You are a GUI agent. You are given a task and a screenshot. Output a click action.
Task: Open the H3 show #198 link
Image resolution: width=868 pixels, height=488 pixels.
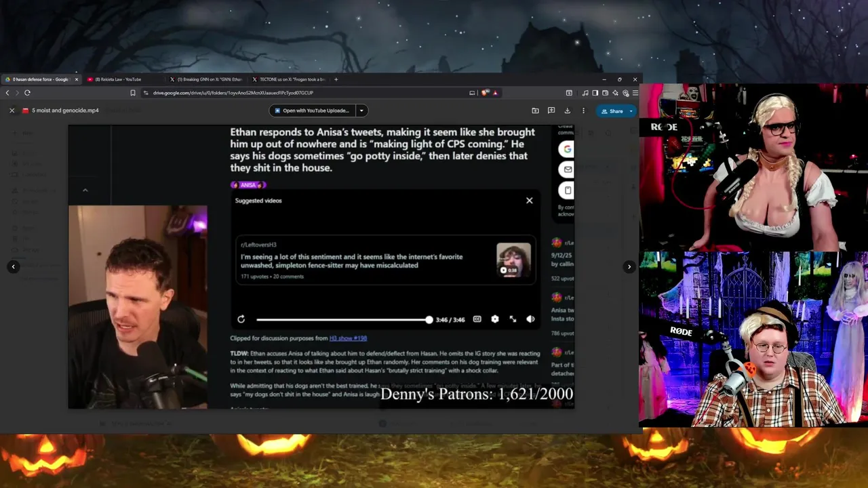pos(348,338)
